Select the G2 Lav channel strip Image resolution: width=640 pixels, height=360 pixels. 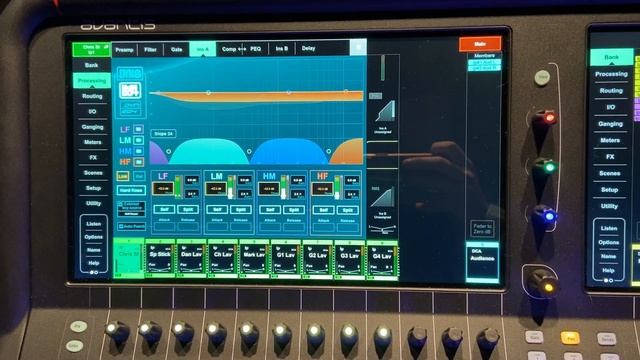[318, 259]
